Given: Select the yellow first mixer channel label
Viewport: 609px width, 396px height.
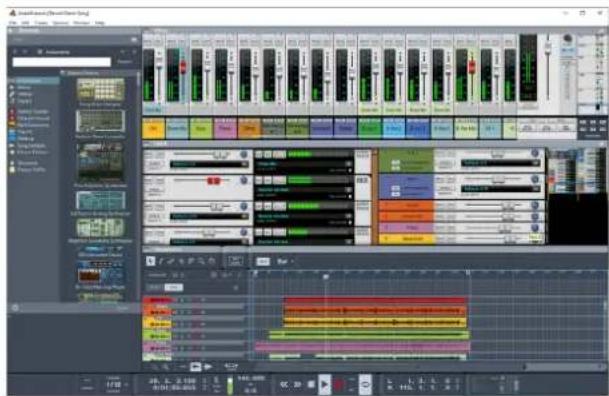Looking at the screenshot, I should [x=153, y=129].
